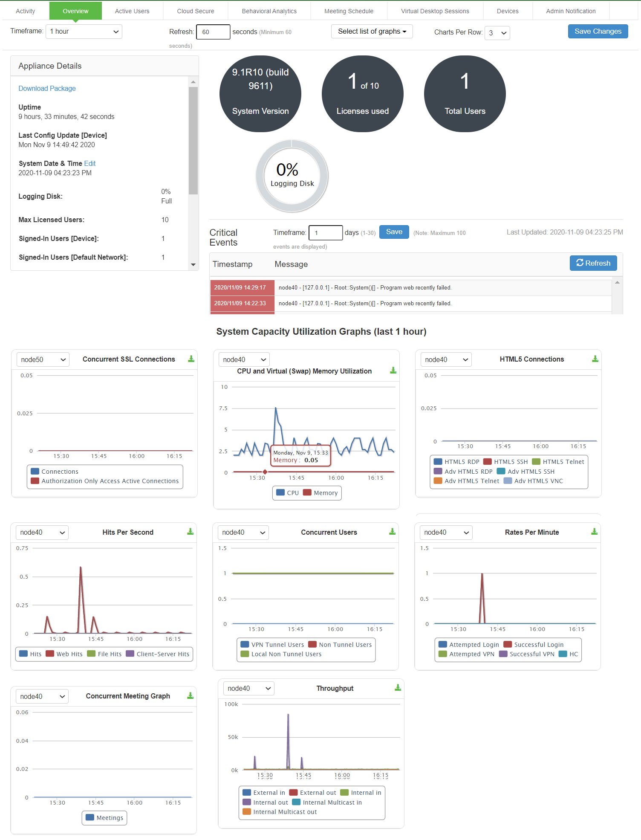Click the External in color swatch
The width and height of the screenshot is (641, 840).
246,793
